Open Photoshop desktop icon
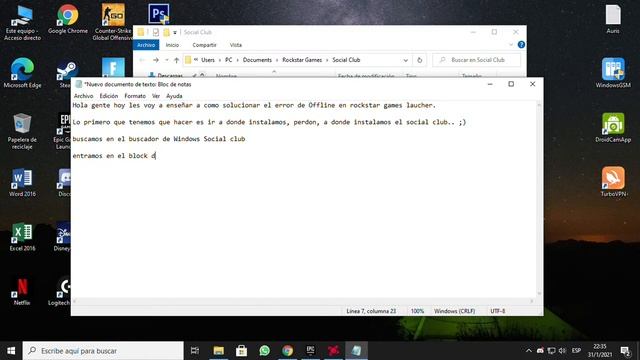The image size is (640, 360). (x=159, y=15)
